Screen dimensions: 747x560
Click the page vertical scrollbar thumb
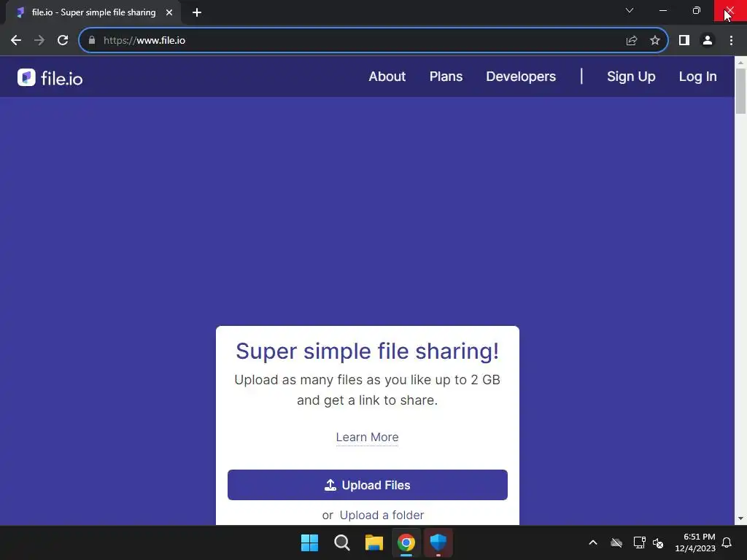click(x=740, y=91)
